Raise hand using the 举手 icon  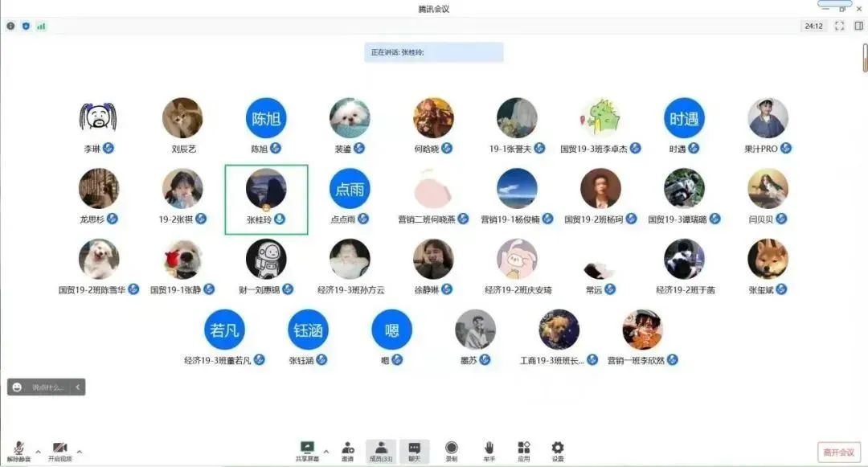(x=488, y=446)
